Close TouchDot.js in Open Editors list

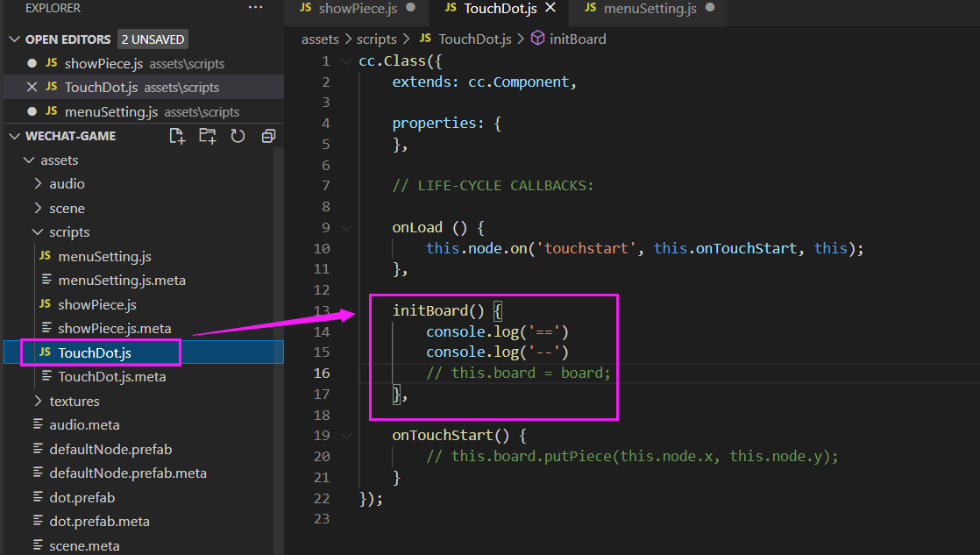click(32, 87)
